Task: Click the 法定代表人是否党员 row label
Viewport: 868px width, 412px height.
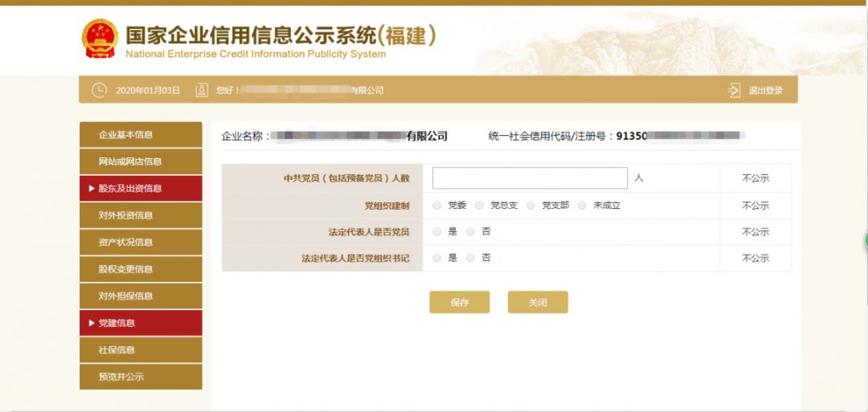Action: [369, 232]
